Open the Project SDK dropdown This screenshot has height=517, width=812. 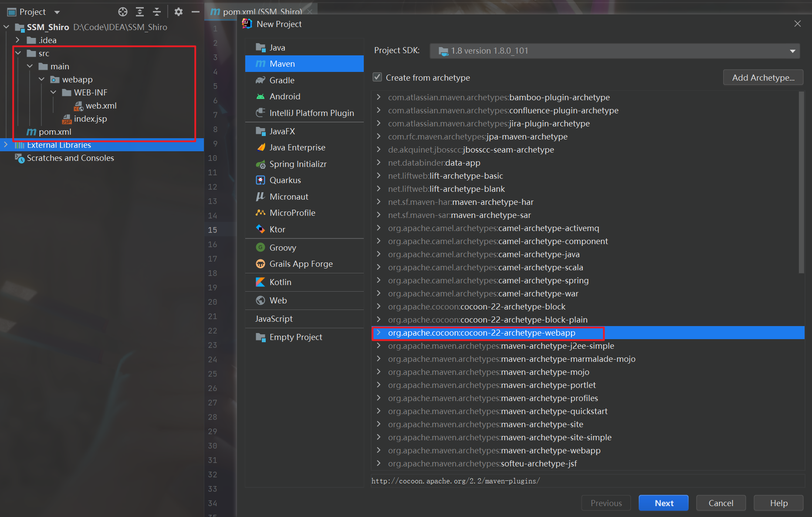point(615,51)
